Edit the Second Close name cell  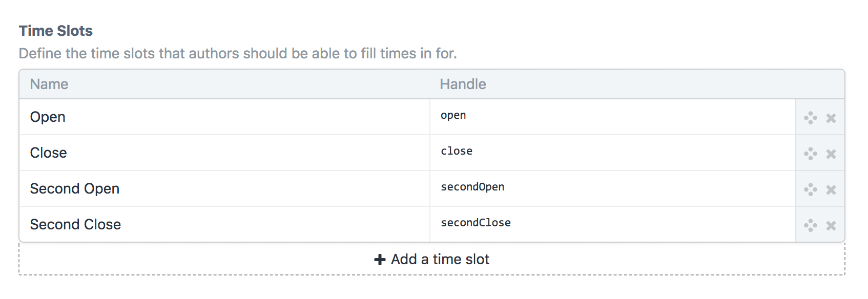[x=224, y=224]
